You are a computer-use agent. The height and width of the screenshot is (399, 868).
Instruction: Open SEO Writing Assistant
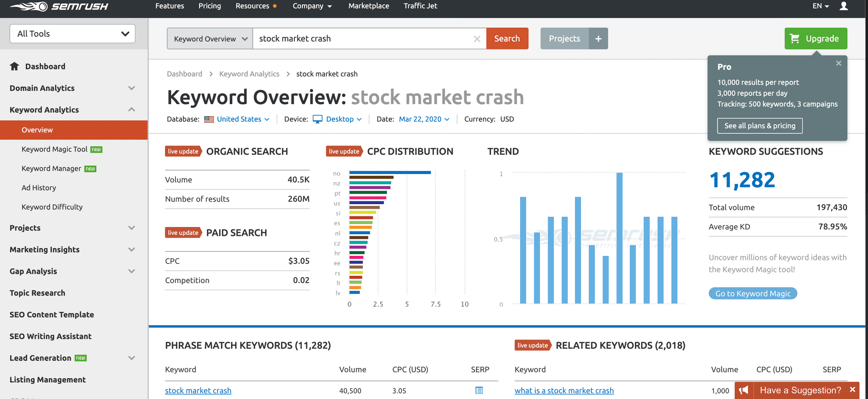50,336
